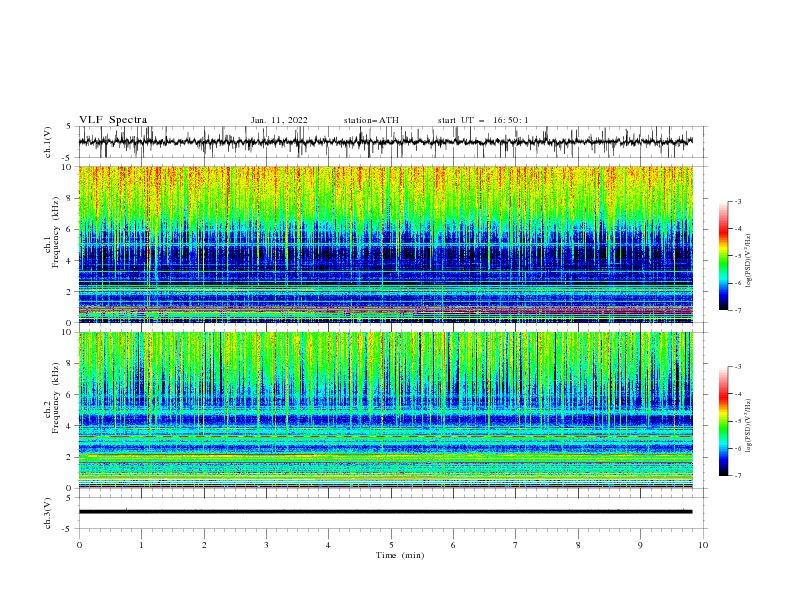Click time axis tick label "9"

[x=640, y=545]
